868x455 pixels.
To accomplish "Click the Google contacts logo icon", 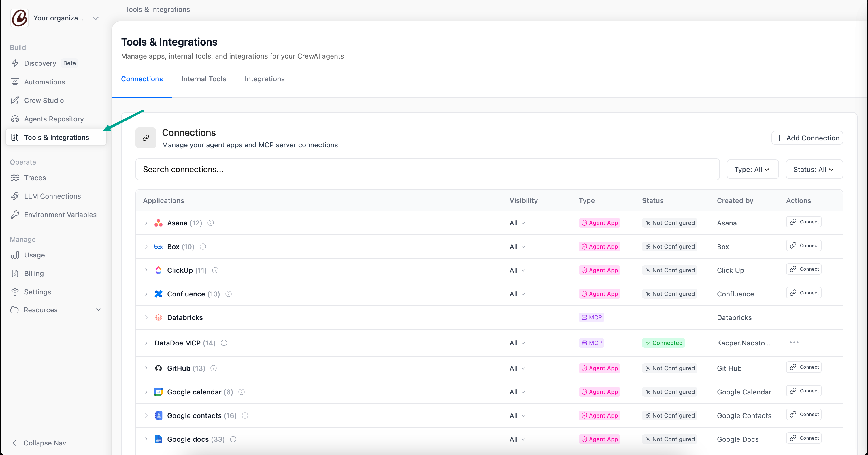I will tap(158, 415).
